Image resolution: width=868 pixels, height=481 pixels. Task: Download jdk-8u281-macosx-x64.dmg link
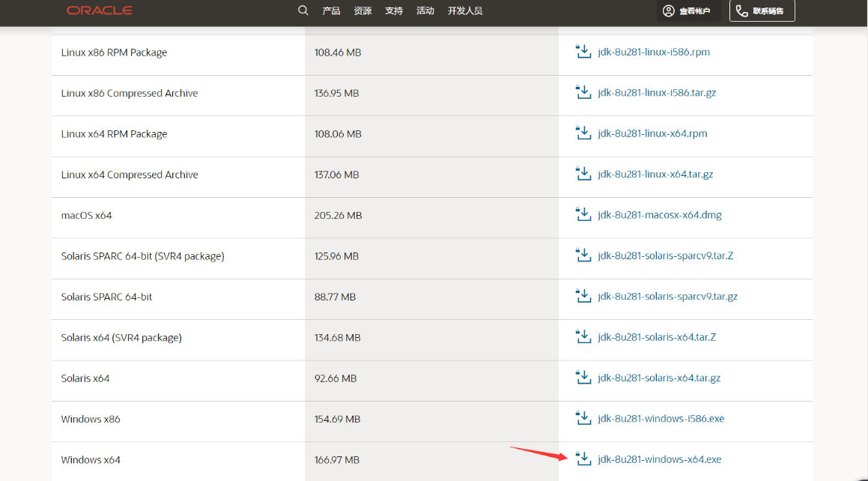(660, 215)
